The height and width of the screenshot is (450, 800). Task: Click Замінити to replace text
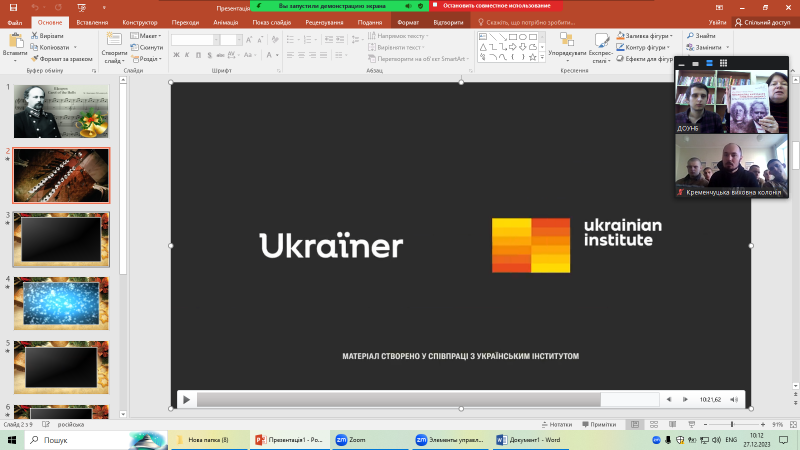pos(707,47)
